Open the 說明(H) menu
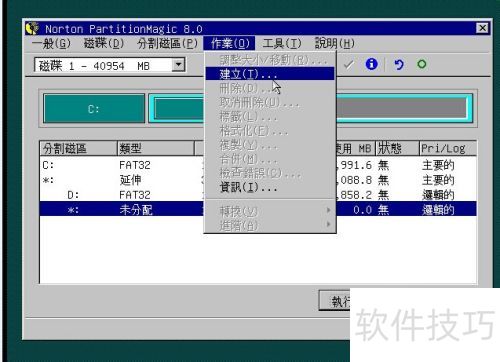The image size is (500, 362). coord(334,43)
